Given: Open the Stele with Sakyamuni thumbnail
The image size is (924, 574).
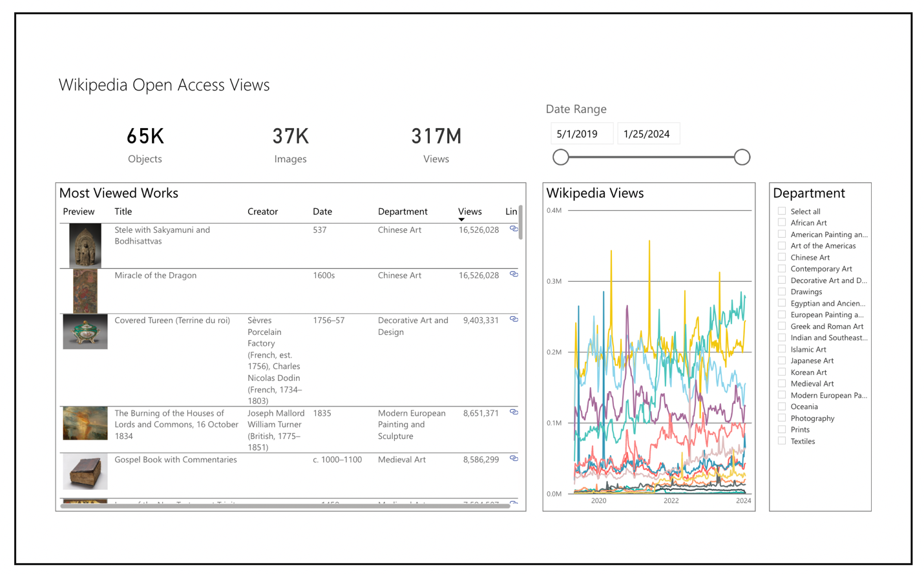Looking at the screenshot, I should tap(85, 246).
